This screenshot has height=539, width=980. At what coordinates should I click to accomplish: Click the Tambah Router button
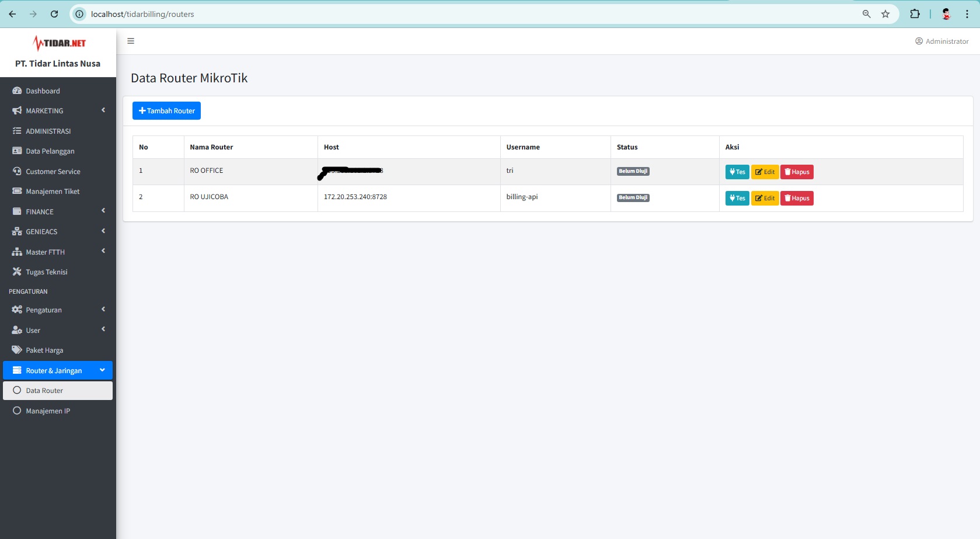point(166,111)
